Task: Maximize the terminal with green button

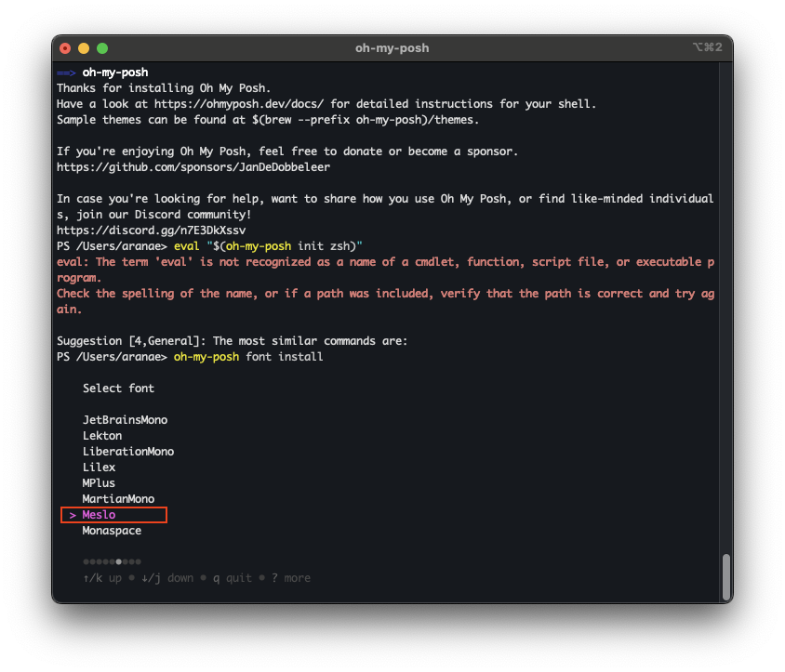Action: (x=102, y=48)
